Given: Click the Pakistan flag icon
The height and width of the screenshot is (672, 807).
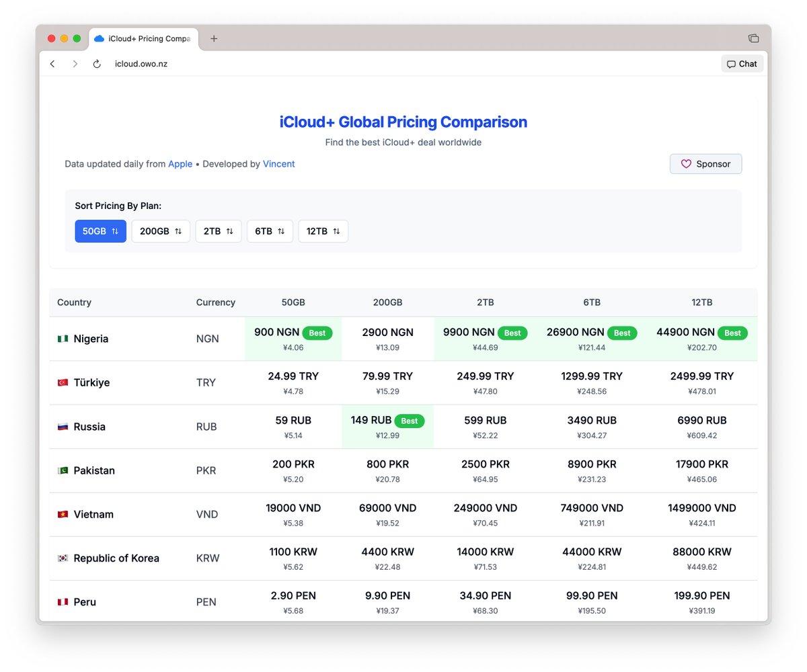Looking at the screenshot, I should click(x=63, y=470).
